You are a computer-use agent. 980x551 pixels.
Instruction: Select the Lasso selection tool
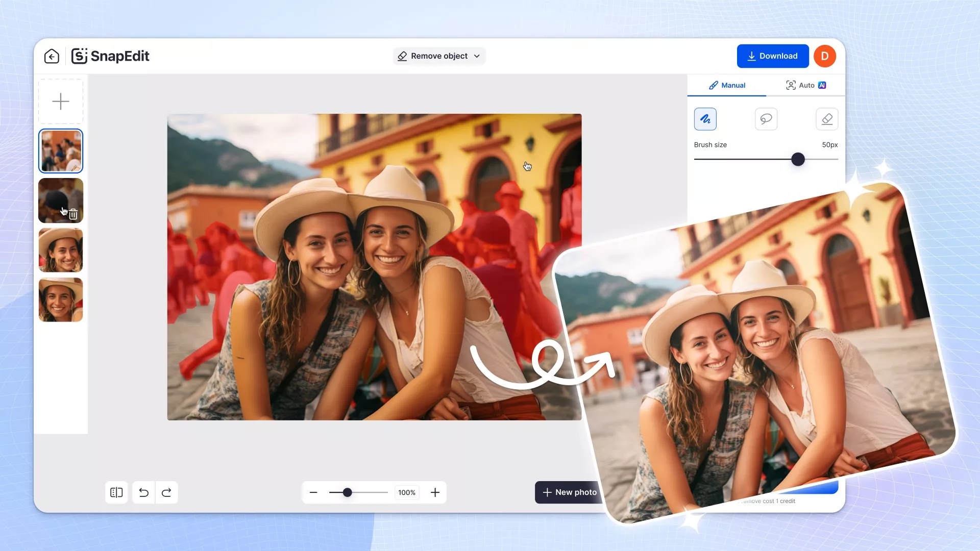[766, 119]
